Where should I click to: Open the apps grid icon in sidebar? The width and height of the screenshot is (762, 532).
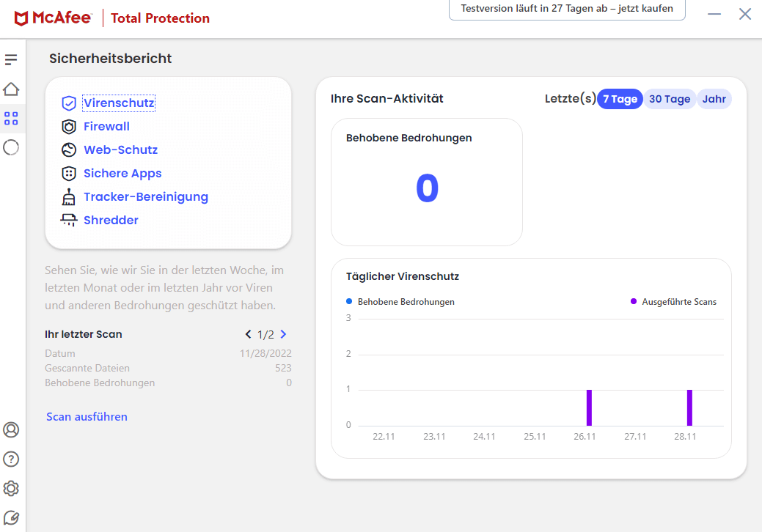pyautogui.click(x=11, y=119)
